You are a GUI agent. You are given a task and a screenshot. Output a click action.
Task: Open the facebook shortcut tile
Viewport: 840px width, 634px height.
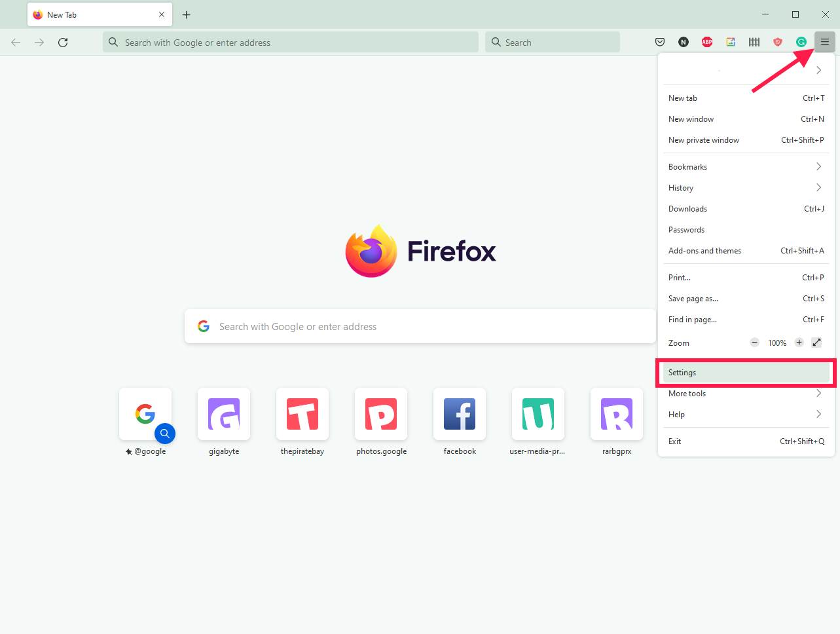click(x=459, y=414)
